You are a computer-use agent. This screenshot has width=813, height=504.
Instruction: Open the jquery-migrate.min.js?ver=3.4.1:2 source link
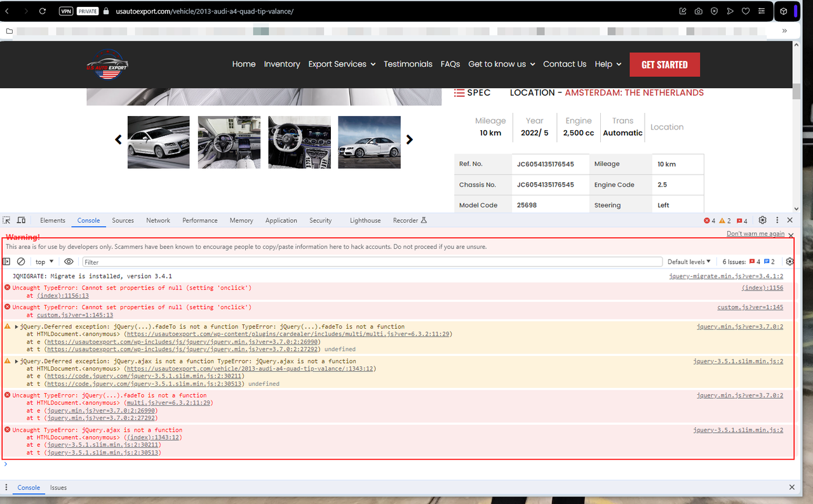[x=726, y=277]
